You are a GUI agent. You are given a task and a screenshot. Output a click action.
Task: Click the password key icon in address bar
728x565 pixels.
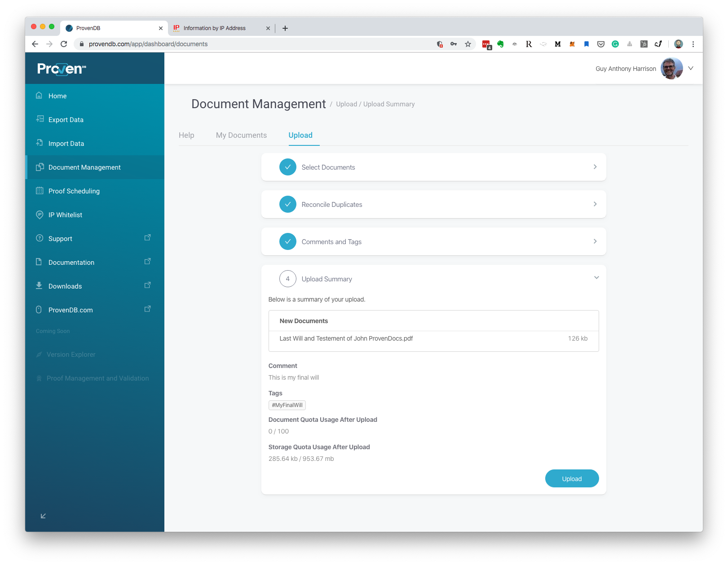coord(454,44)
